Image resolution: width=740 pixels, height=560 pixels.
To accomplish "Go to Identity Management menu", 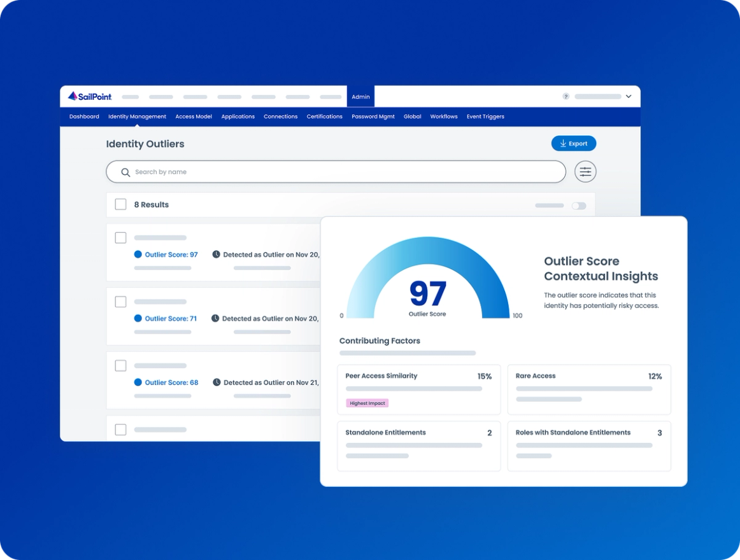I will 138,116.
